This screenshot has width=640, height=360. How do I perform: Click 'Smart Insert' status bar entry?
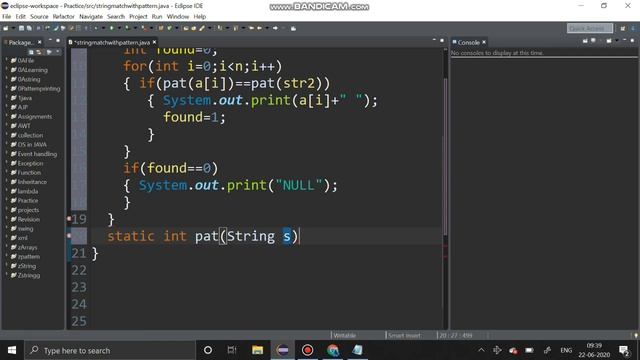[x=404, y=335]
